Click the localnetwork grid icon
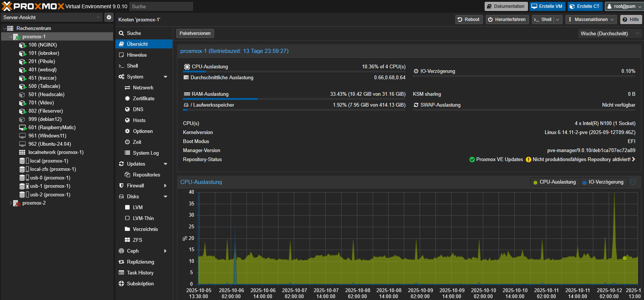 point(23,152)
